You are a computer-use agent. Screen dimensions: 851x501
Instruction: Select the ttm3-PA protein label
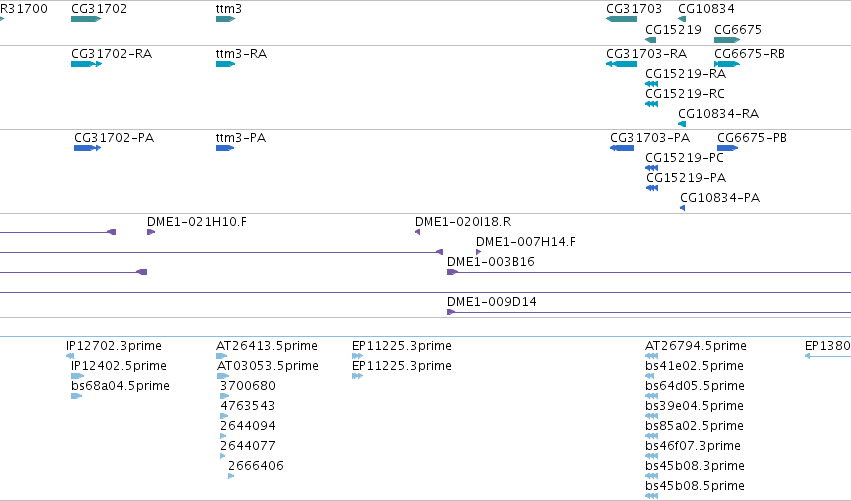tap(241, 137)
